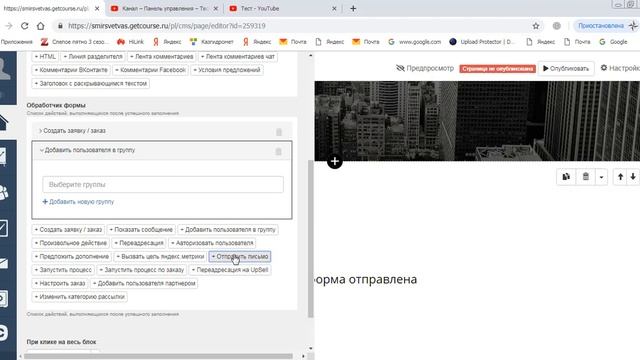Open the dropdown arrow next to the block trash icon
Screen dimensions: 640x360
(601, 177)
